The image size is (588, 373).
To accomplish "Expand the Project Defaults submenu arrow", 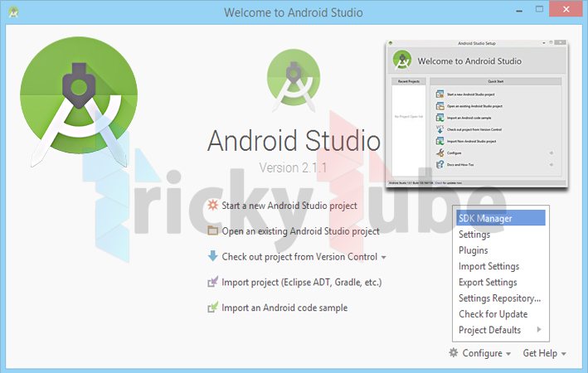I will click(539, 330).
